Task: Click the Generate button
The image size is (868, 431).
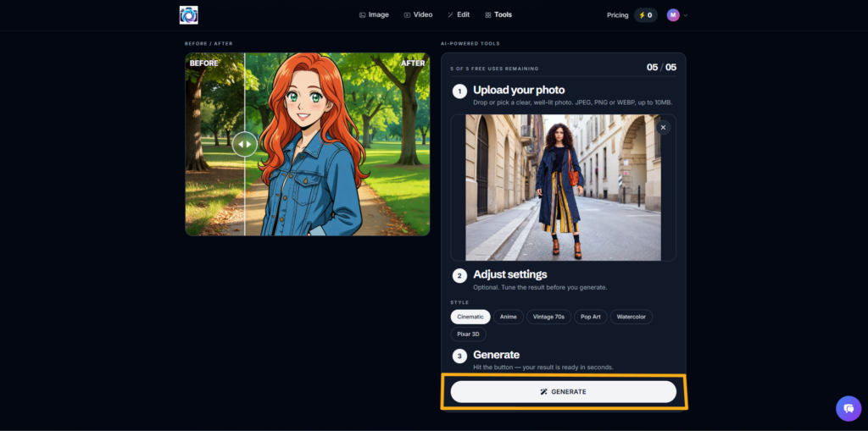Action: coord(563,392)
